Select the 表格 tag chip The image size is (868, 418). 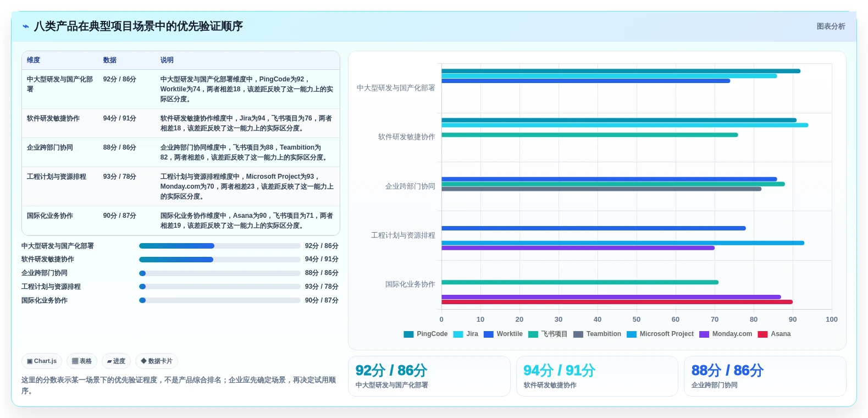pyautogui.click(x=82, y=361)
